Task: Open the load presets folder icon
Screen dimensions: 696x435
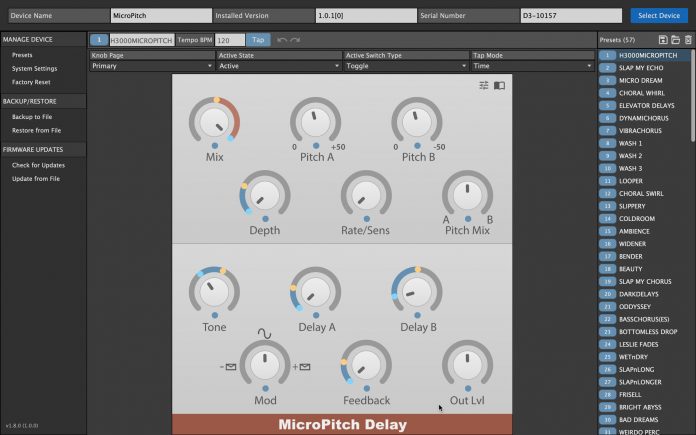Action: point(675,39)
